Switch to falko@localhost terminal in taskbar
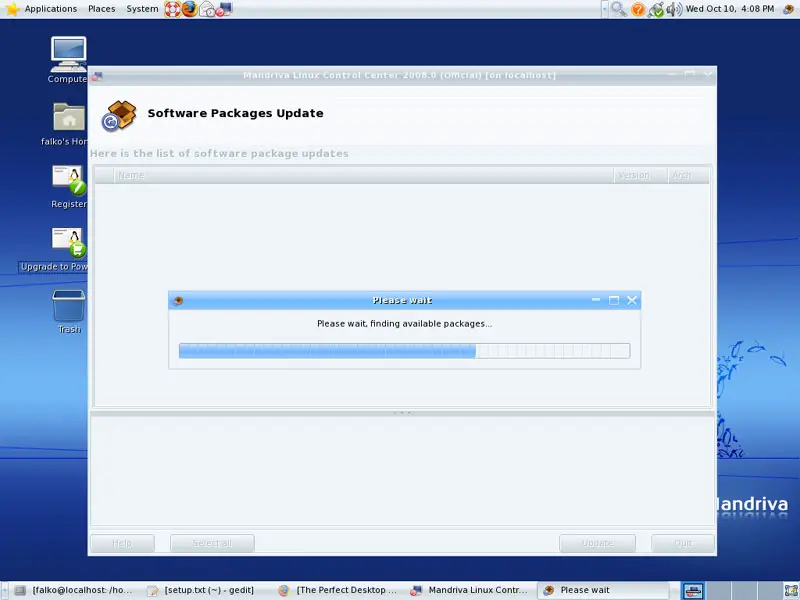This screenshot has width=800, height=600. 74,590
